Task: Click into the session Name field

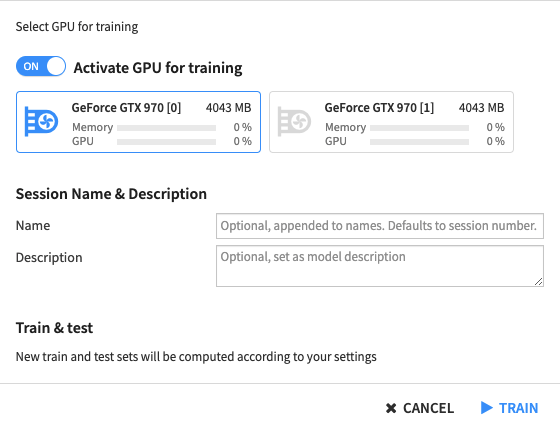Action: tap(380, 226)
